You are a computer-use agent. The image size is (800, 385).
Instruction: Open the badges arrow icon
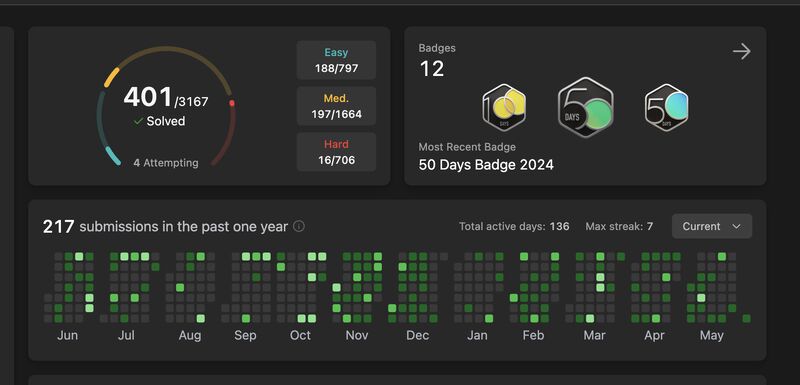(x=741, y=51)
